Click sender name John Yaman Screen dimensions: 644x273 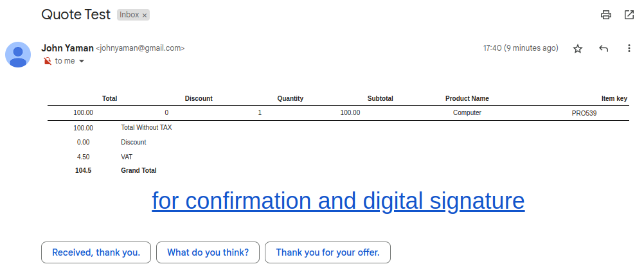[67, 48]
